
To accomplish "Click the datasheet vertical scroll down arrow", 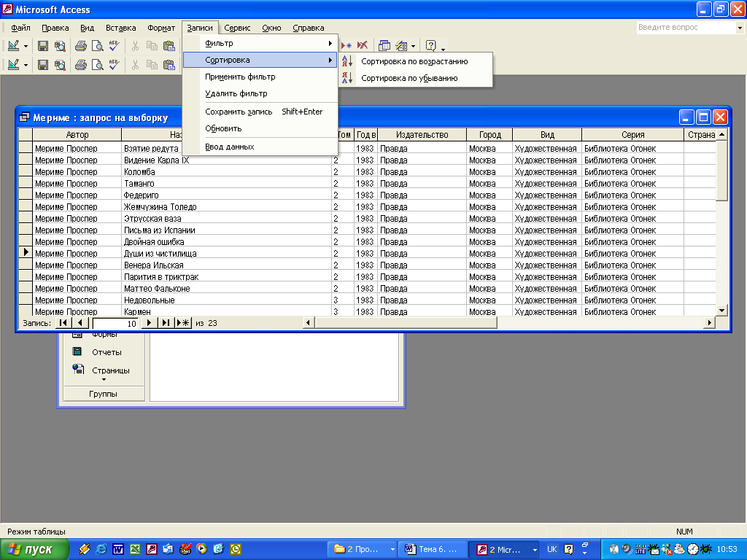I will click(x=721, y=311).
